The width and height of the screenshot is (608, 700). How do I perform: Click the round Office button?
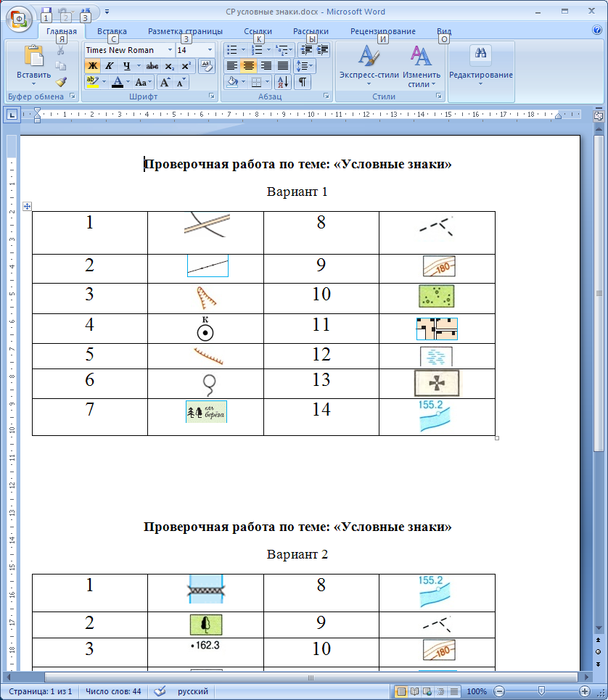coord(19,19)
